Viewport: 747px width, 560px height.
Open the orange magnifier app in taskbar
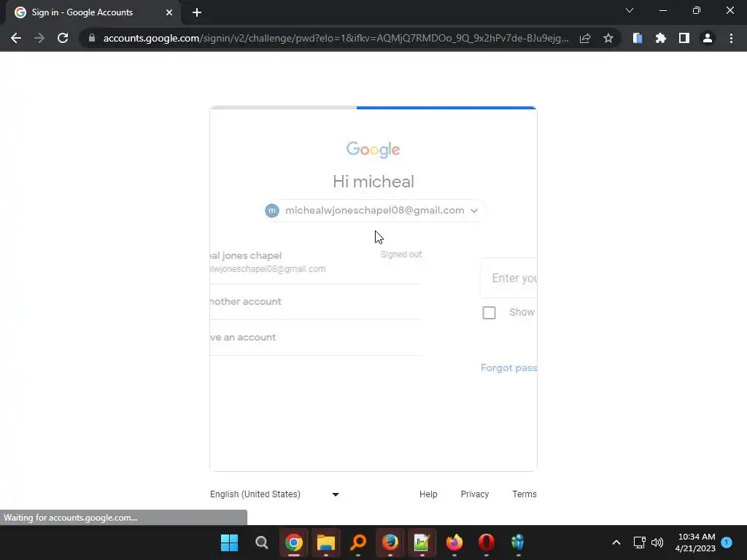pos(358,542)
